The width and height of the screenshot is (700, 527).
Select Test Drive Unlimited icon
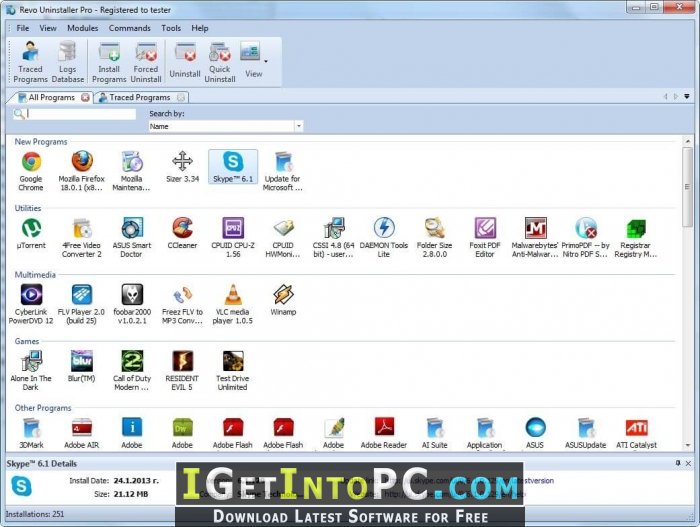pyautogui.click(x=233, y=371)
